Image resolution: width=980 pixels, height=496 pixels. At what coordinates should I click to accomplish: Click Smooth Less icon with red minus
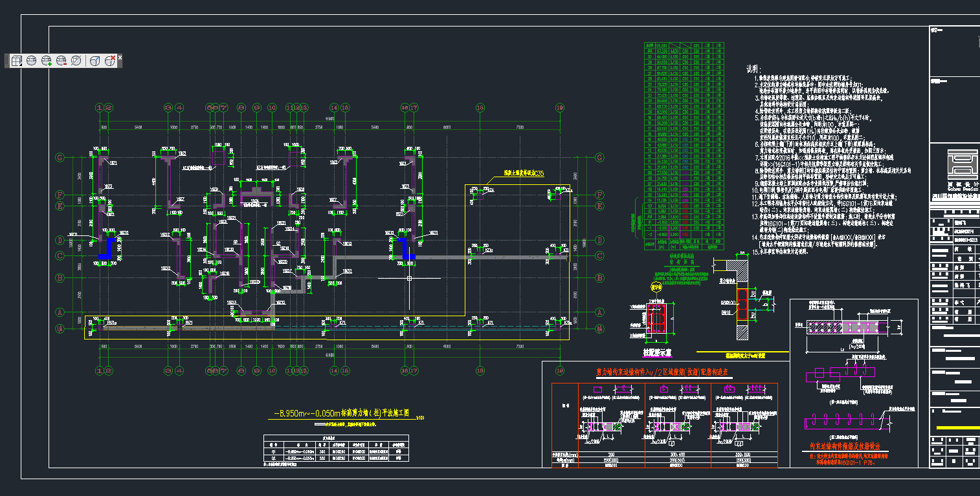coord(61,61)
